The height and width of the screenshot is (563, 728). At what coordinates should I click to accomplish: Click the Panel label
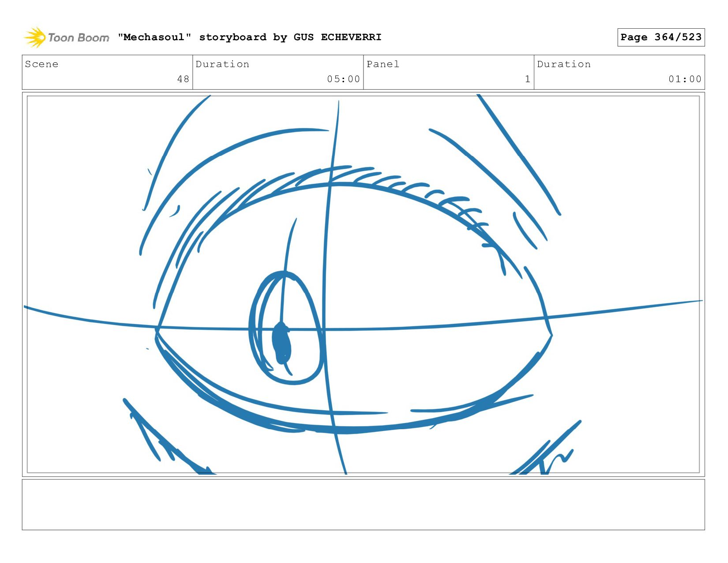coord(383,64)
